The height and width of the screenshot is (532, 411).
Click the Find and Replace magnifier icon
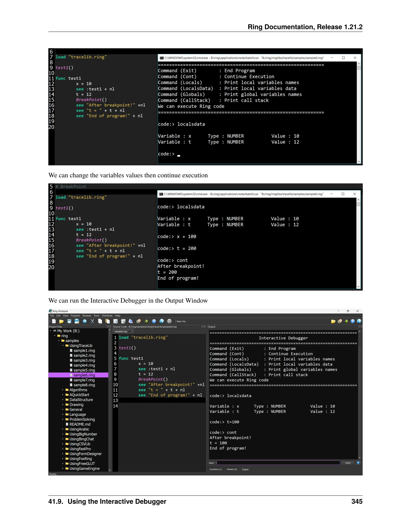123,321
